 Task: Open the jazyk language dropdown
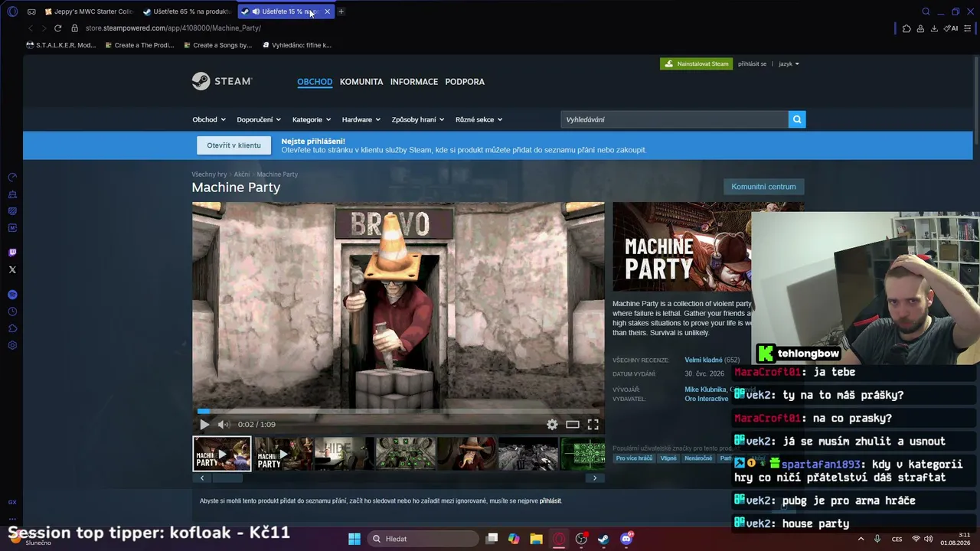click(x=789, y=64)
